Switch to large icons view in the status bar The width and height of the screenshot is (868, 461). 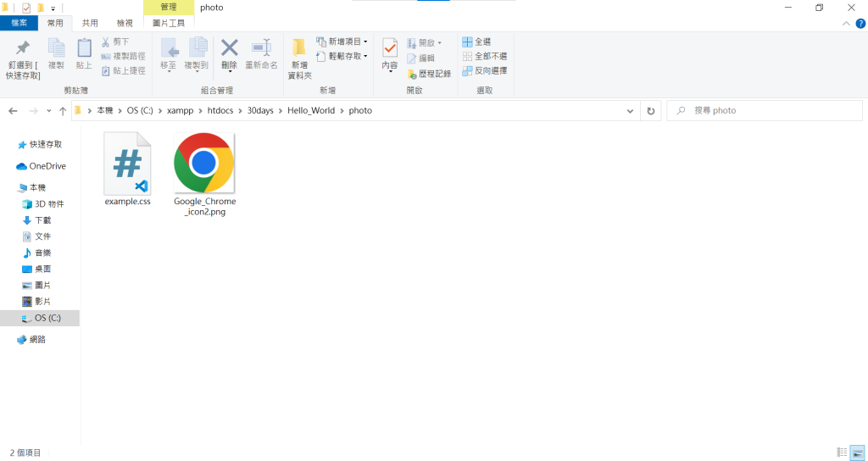point(856,453)
